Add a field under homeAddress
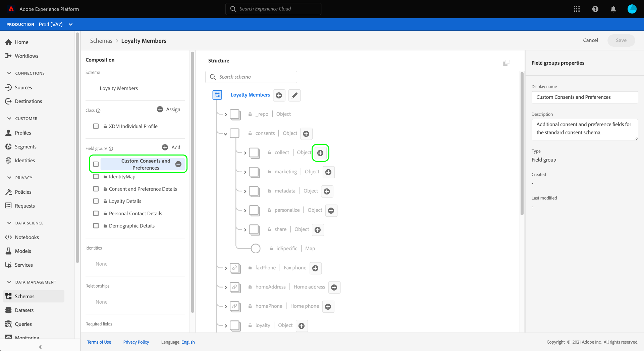Screen dimensions: 644x351 (334, 287)
